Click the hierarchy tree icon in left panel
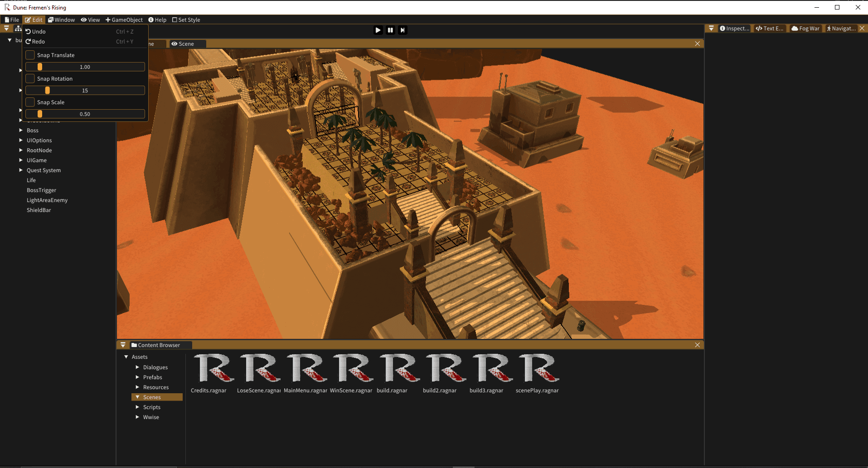Screen dimensions: 868x468 [x=18, y=28]
